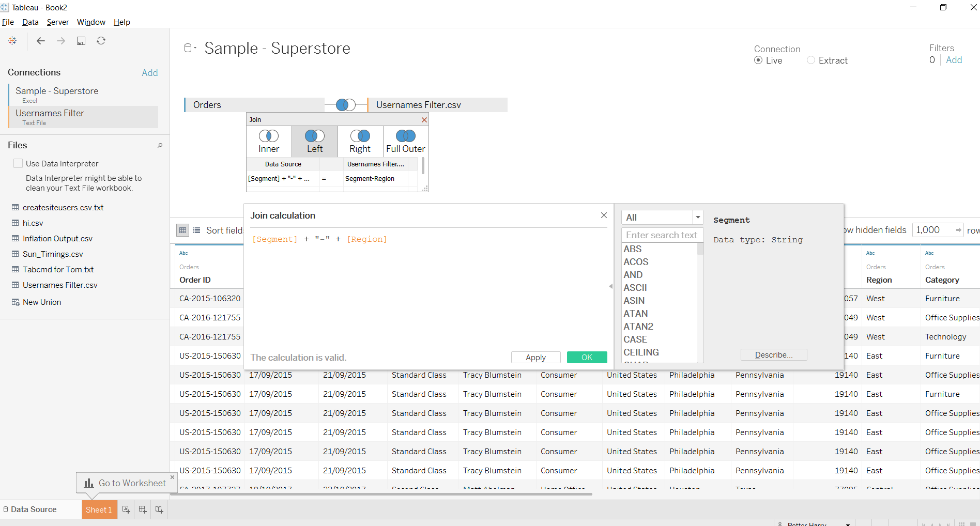Click Abc type icon above Order ID

click(x=183, y=253)
